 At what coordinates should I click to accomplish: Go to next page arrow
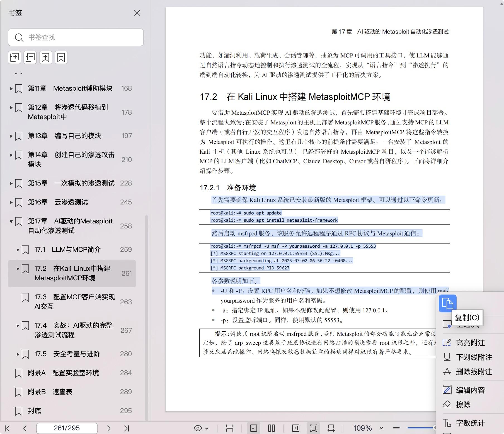(x=109, y=428)
